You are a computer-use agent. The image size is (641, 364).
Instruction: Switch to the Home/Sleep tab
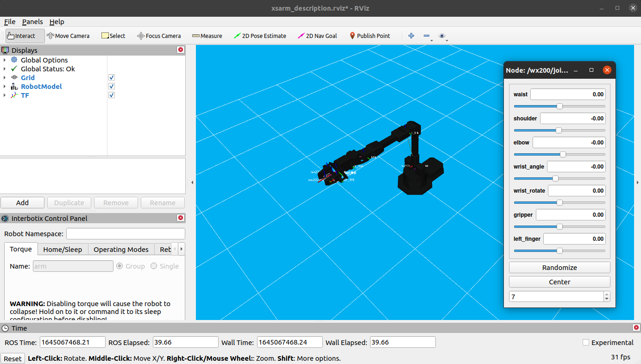63,249
